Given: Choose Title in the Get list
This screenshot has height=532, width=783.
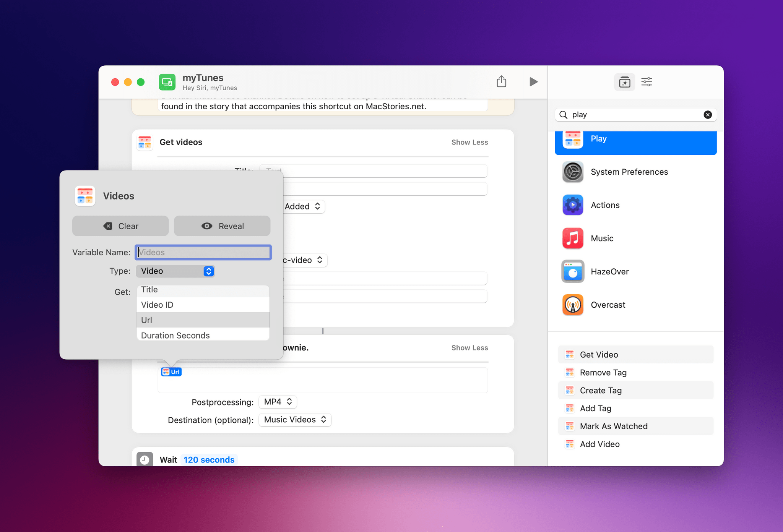Looking at the screenshot, I should [x=203, y=290].
